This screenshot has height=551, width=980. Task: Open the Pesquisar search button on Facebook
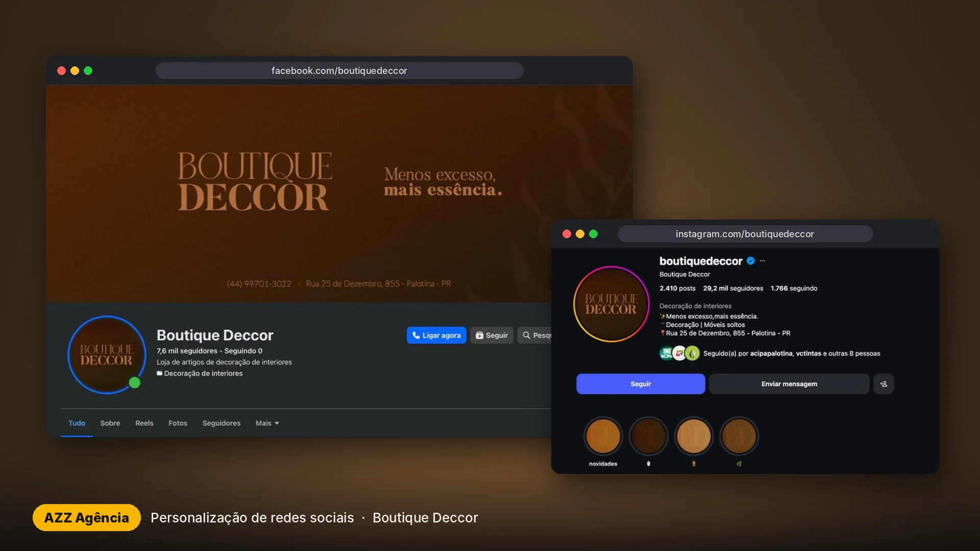(x=534, y=335)
